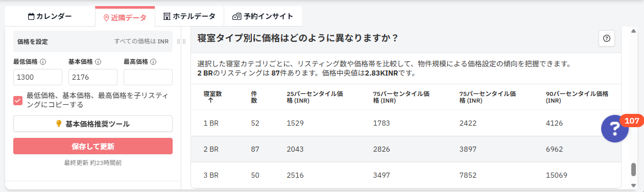Image resolution: width=644 pixels, height=192 pixels.
Task: Click the 保存して更新 button
Action: [93, 146]
